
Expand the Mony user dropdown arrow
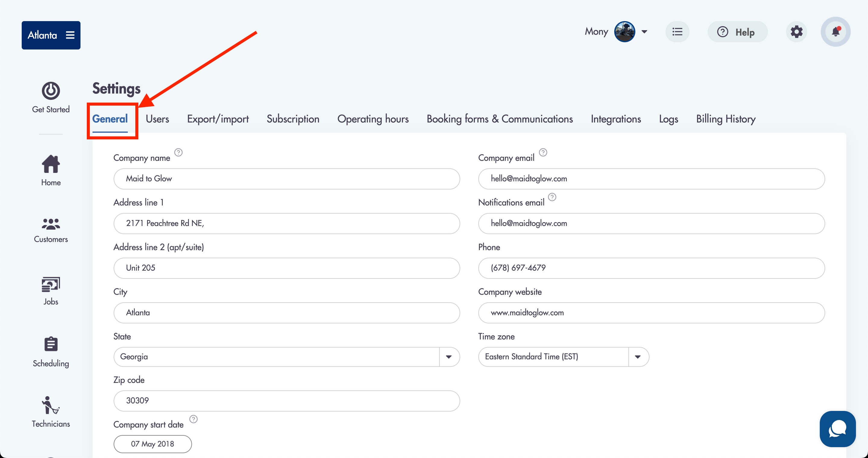click(644, 32)
